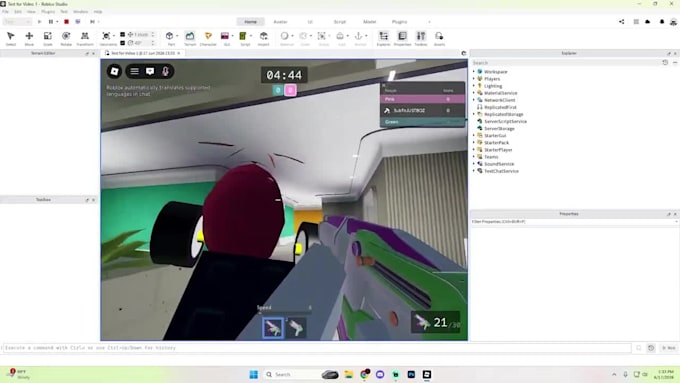Open the Part insert dropdown arrow
The image size is (680, 383).
[x=177, y=36]
